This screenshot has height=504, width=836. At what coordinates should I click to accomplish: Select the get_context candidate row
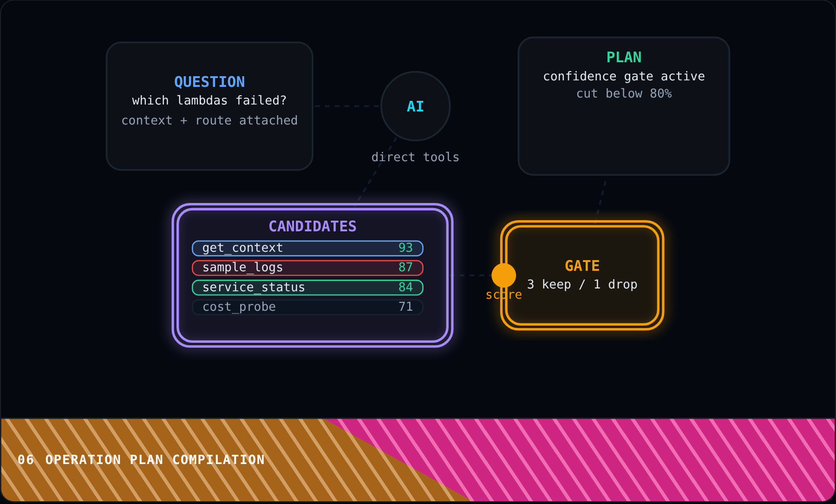(307, 248)
